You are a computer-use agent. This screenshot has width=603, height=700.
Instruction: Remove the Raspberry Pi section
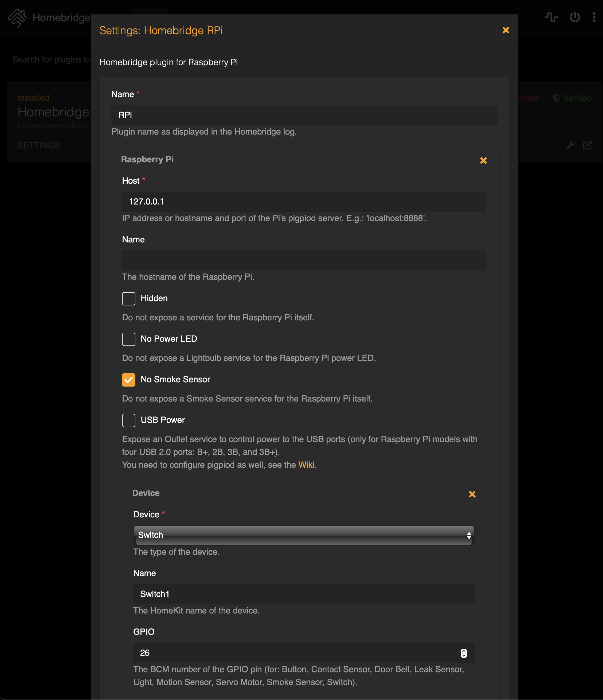483,160
